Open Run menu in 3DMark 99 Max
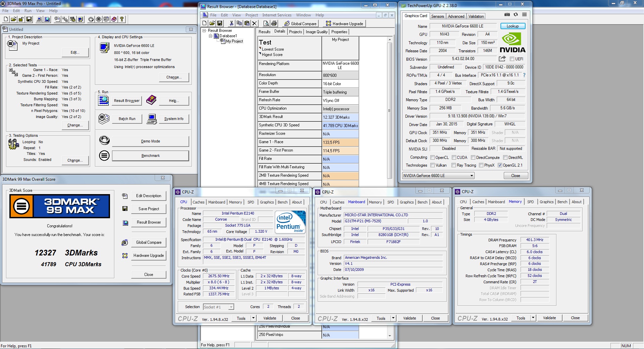644x349 pixels. tap(28, 11)
